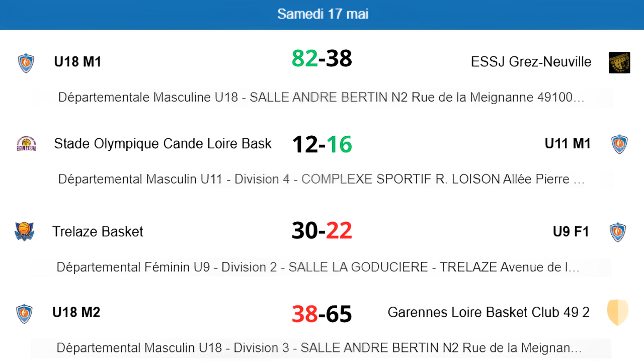The height and width of the screenshot is (361, 644).
Task: Click the ESSJ Grez-Neuville black team logo
Action: (x=619, y=62)
